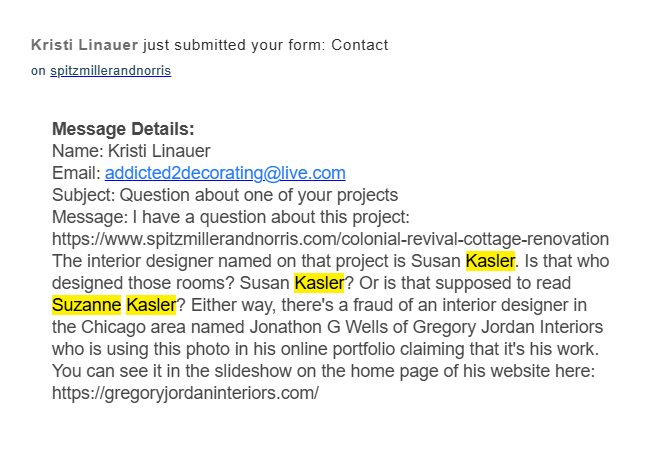Click highlighted Kasler before 'Or is that'
Viewport: 646px width, 450px height.
319,283
